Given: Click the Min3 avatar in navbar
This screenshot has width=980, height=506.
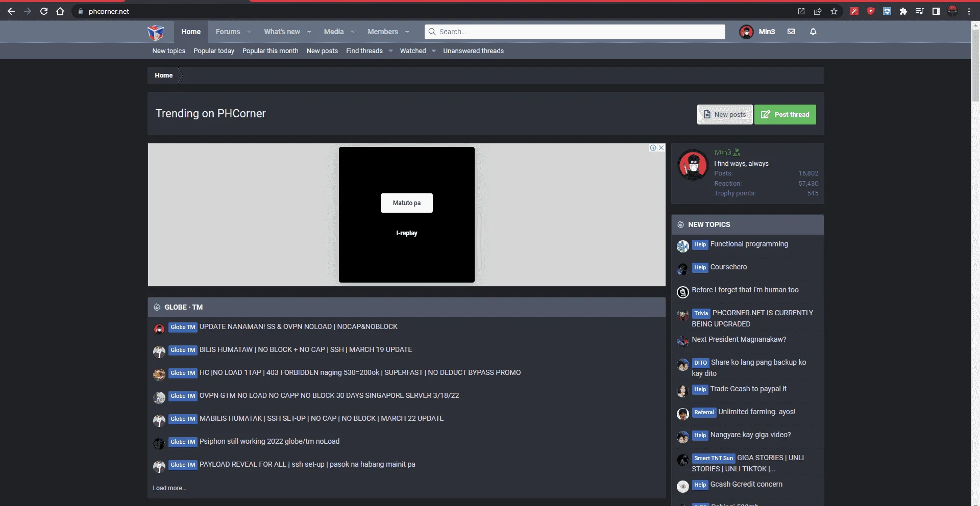Looking at the screenshot, I should [x=746, y=32].
